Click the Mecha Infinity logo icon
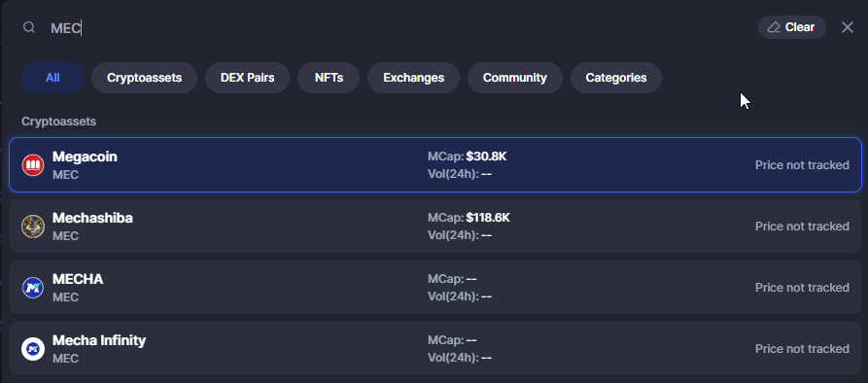 [33, 349]
